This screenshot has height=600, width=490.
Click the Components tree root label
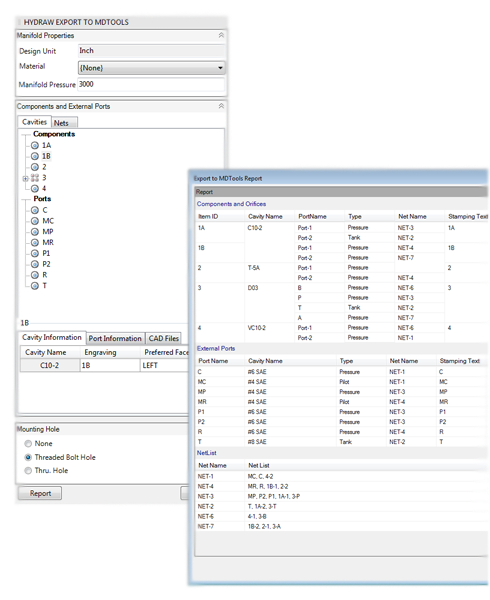click(x=54, y=134)
